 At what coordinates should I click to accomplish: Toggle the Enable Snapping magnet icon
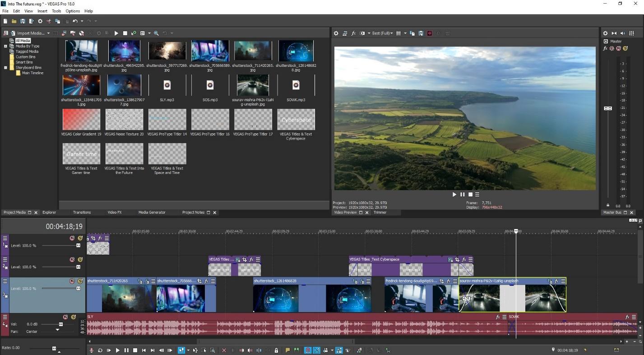click(x=308, y=350)
